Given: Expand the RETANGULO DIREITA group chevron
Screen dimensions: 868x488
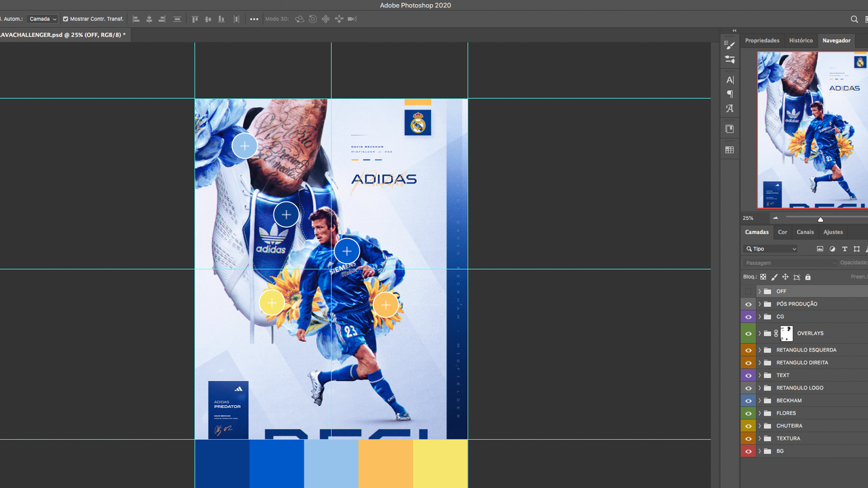Looking at the screenshot, I should click(x=759, y=363).
